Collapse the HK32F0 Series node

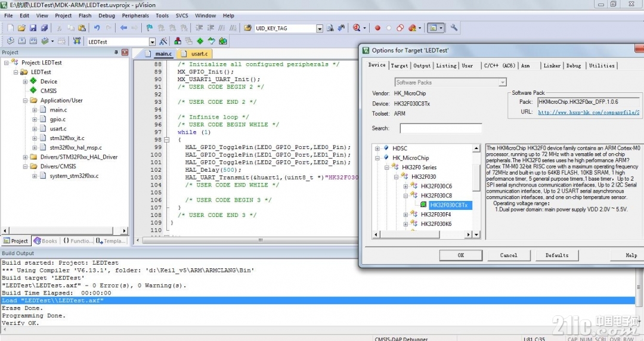coord(387,167)
